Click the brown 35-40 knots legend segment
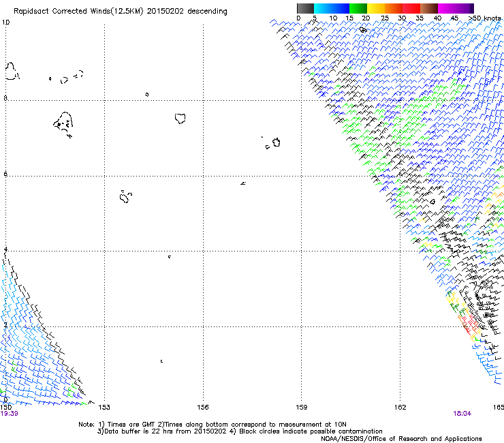 429,8
